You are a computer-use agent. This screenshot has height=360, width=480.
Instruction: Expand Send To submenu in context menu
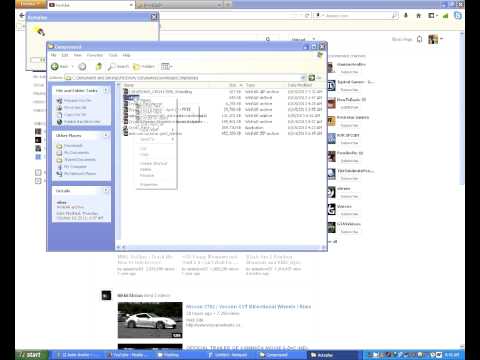tap(156, 139)
